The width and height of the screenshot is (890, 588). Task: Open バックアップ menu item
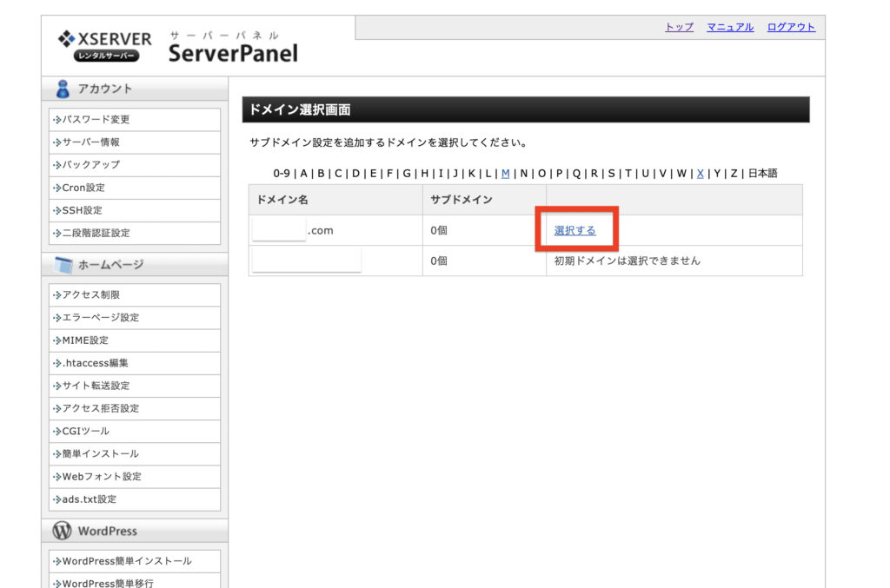pos(135,165)
